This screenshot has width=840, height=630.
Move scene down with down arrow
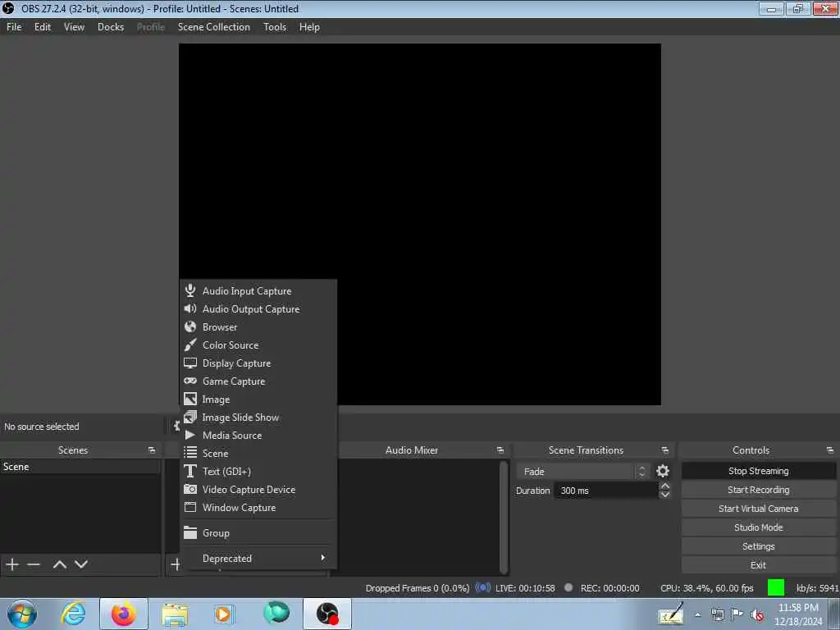[81, 564]
